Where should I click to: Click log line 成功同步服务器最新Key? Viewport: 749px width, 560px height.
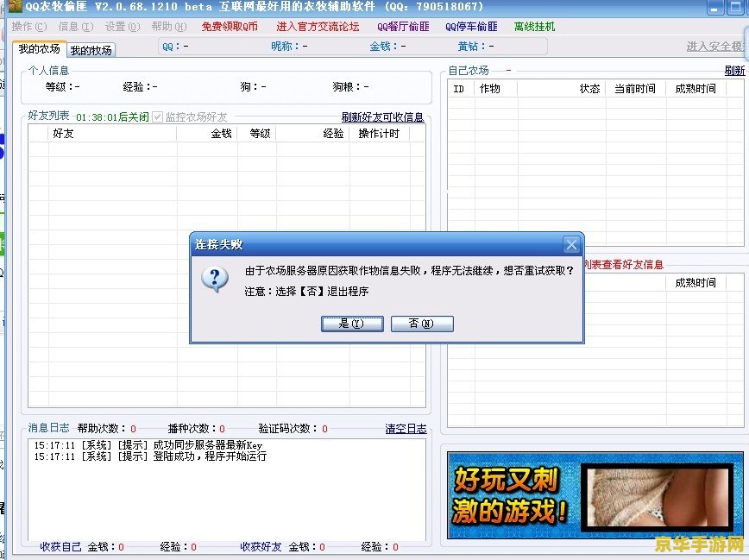(148, 445)
